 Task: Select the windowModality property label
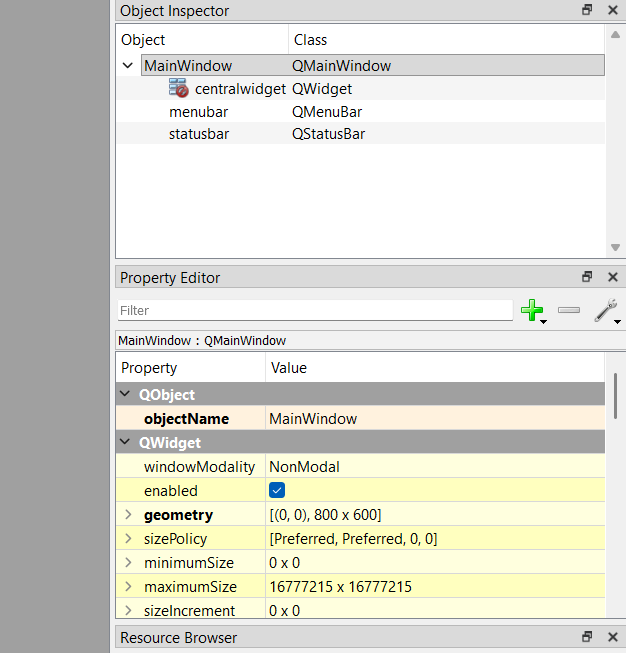[199, 466]
